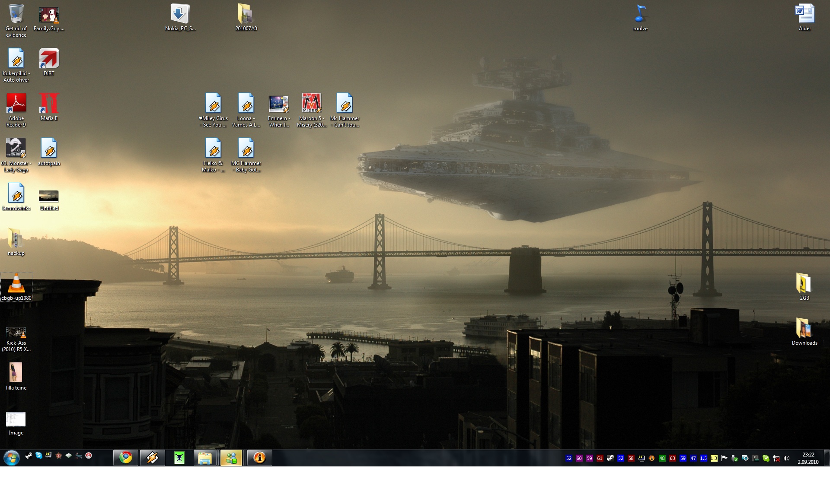
Task: Select the autotpain audio file
Action: (49, 152)
